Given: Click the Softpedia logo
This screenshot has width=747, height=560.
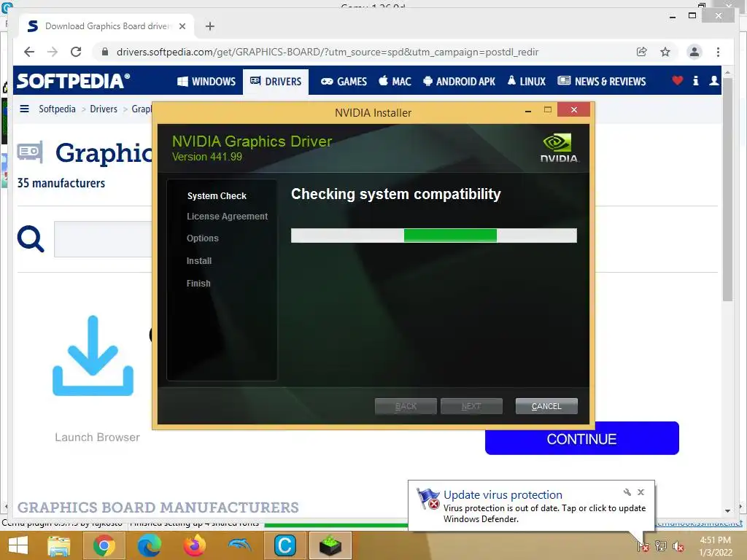Looking at the screenshot, I should (x=73, y=81).
